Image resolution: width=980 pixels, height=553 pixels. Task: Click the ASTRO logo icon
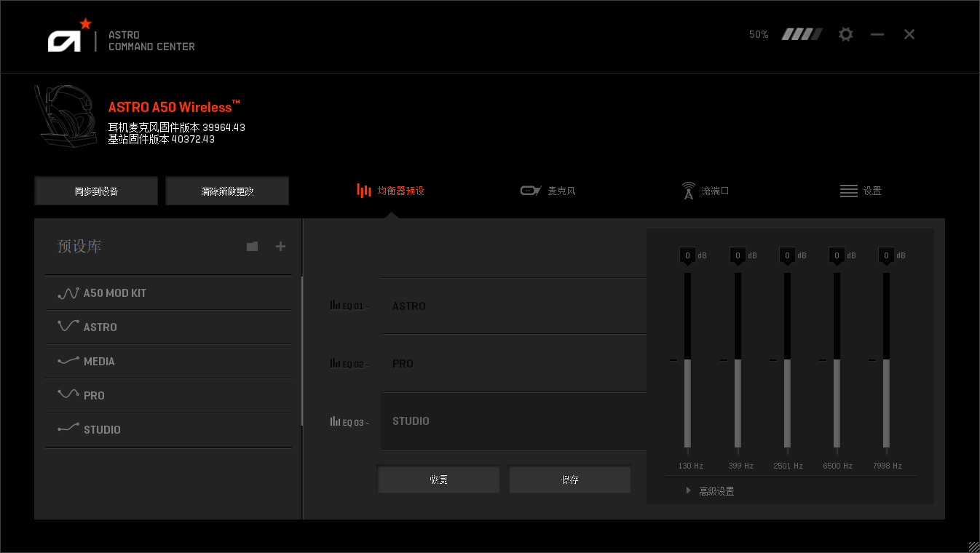click(x=69, y=37)
